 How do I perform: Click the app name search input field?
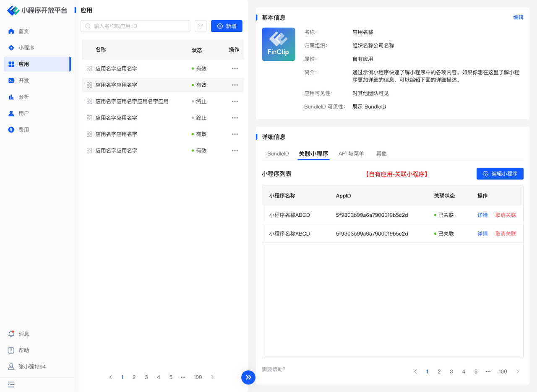pos(136,26)
